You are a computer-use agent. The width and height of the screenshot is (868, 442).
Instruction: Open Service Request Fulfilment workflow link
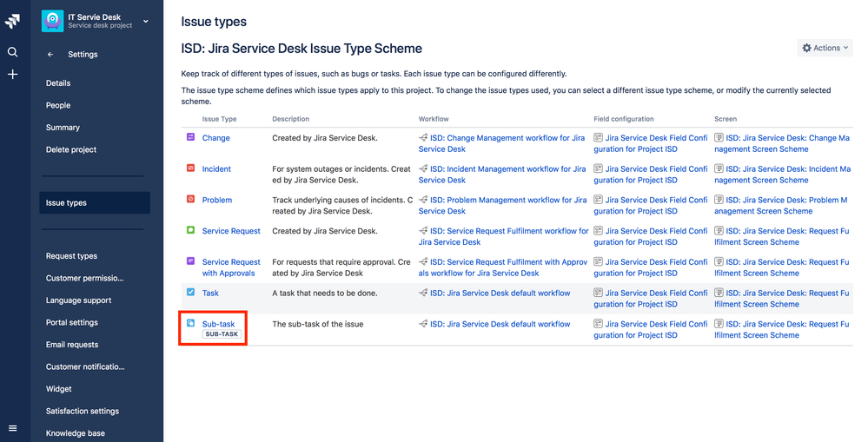tap(504, 236)
